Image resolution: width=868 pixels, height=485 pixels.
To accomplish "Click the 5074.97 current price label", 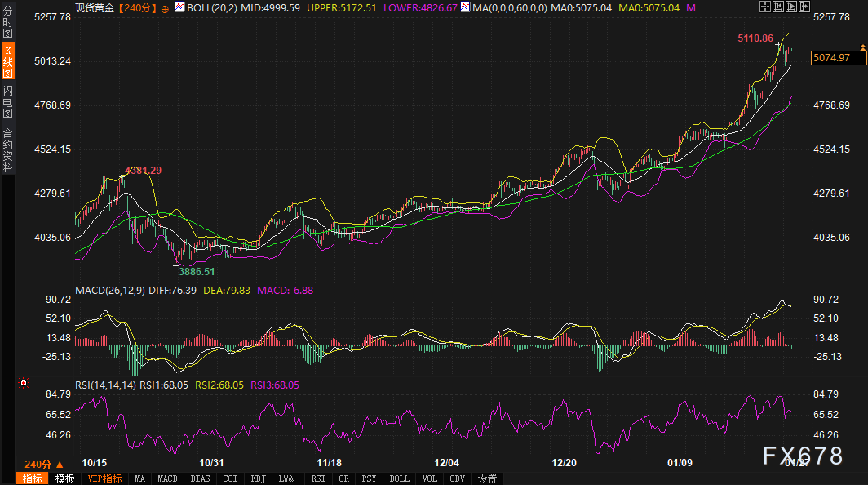I will [831, 57].
